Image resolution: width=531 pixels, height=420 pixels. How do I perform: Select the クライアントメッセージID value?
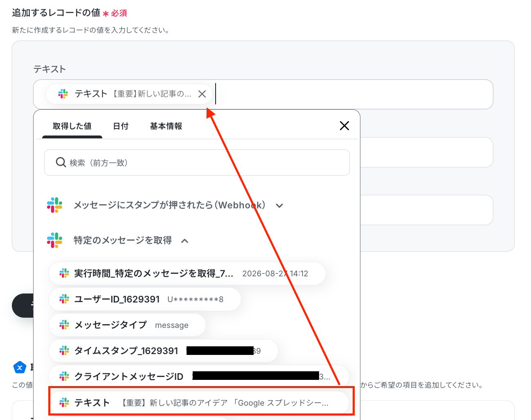pyautogui.click(x=199, y=377)
